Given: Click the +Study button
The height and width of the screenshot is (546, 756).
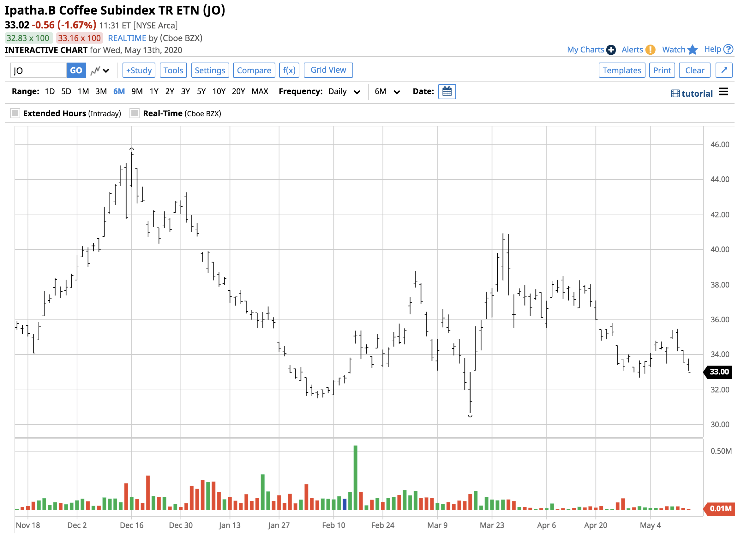Looking at the screenshot, I should click(x=139, y=70).
